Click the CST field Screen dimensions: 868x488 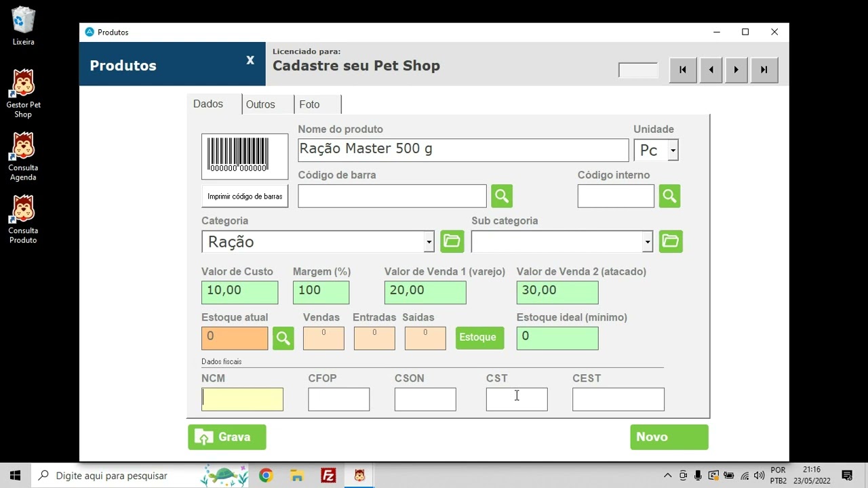click(x=517, y=399)
